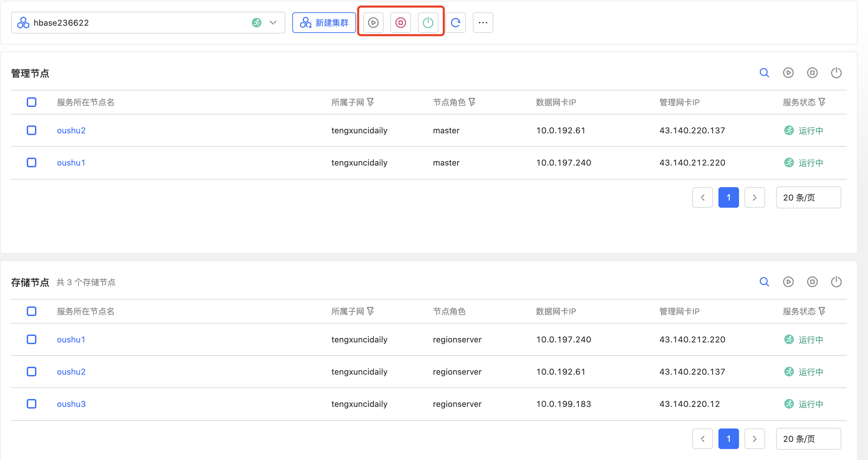Viewport: 868px width, 460px height.
Task: Click power icon in management nodes section
Action: [836, 73]
